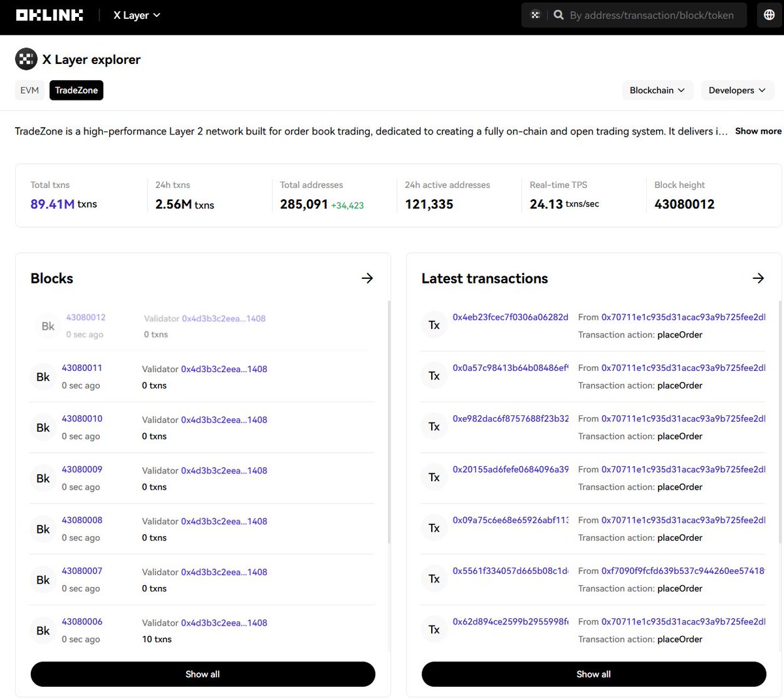Open transaction hash 0x62d894ce2599b2955998f
Screen dimensions: 784x698
[x=510, y=622]
